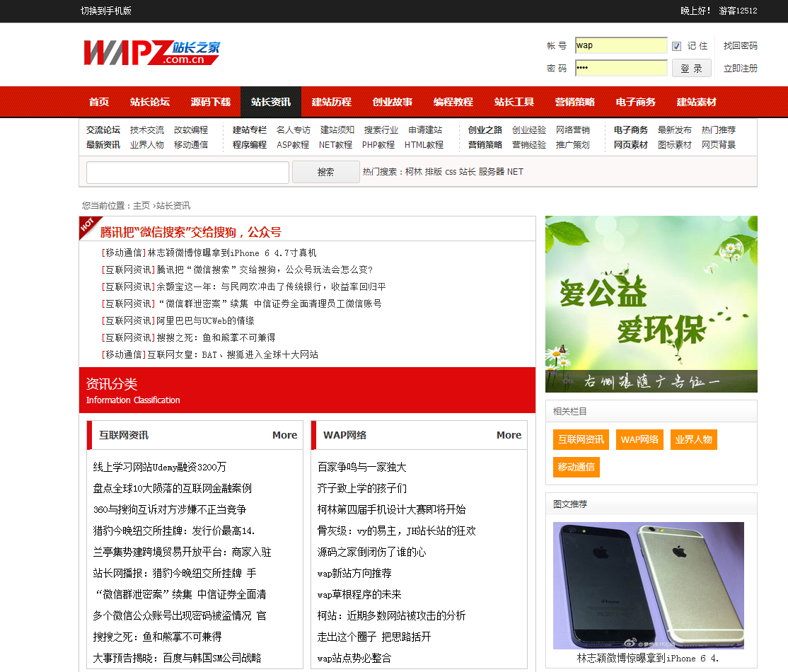Screen dimensions: 788x672
Task: Open 找回密码 password recovery link
Action: [740, 45]
